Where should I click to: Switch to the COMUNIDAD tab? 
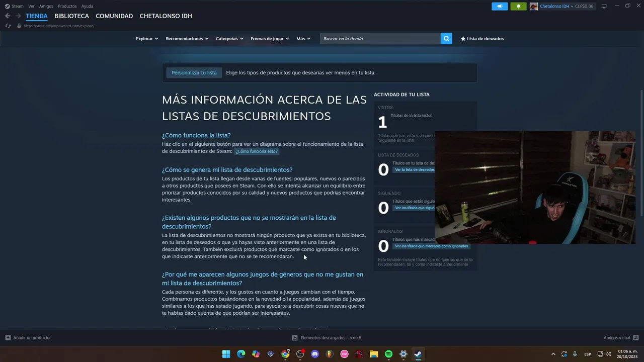[114, 16]
